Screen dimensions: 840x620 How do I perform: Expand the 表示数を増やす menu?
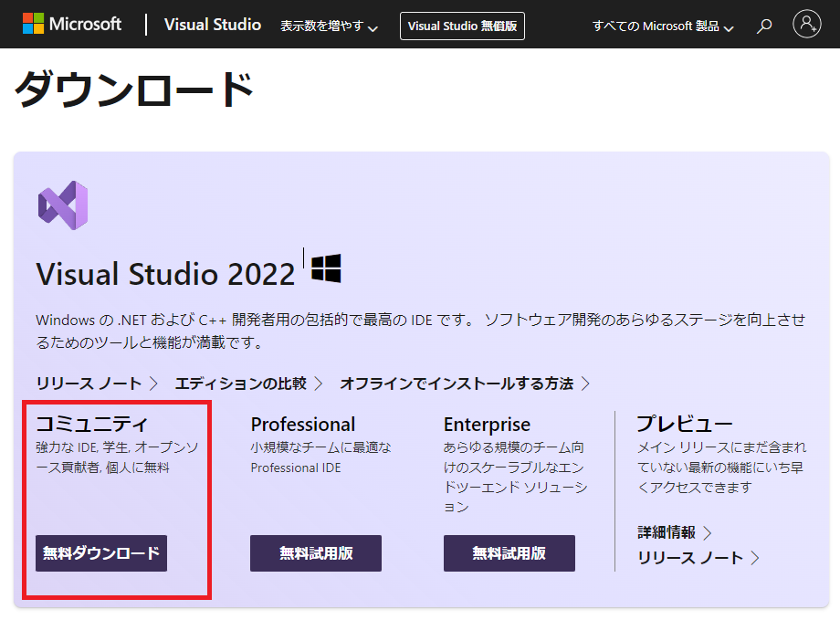(x=329, y=26)
